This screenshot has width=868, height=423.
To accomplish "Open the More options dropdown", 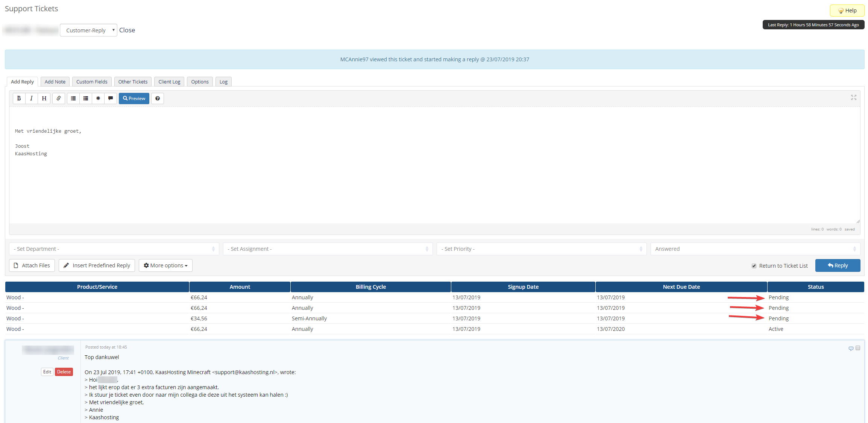I will tap(165, 265).
